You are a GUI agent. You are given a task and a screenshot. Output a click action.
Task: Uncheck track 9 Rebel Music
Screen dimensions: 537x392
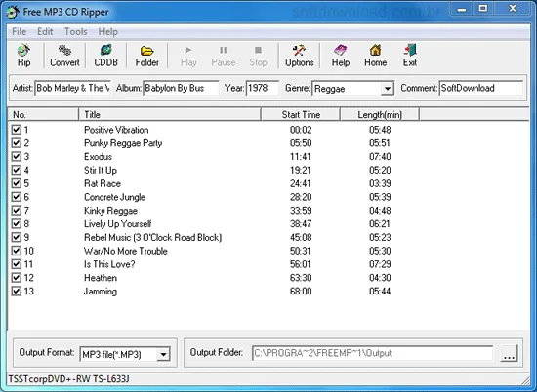click(16, 237)
